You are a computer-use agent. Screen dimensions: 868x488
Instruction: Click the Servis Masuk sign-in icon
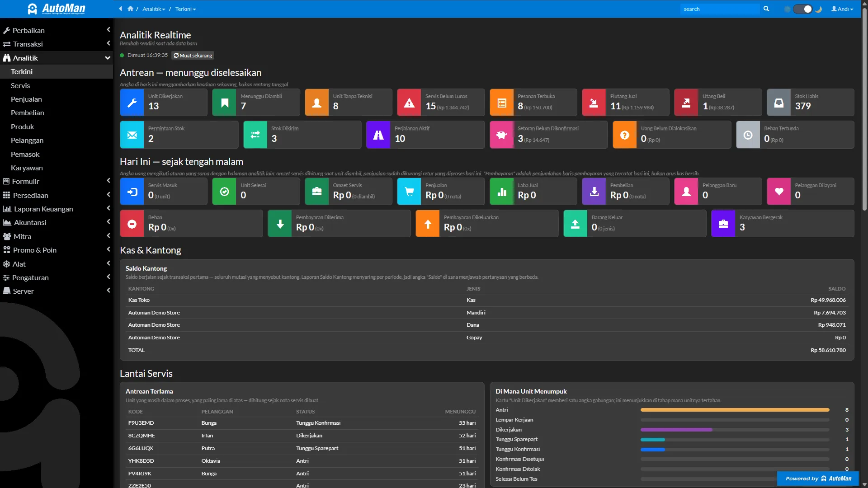[x=132, y=192]
